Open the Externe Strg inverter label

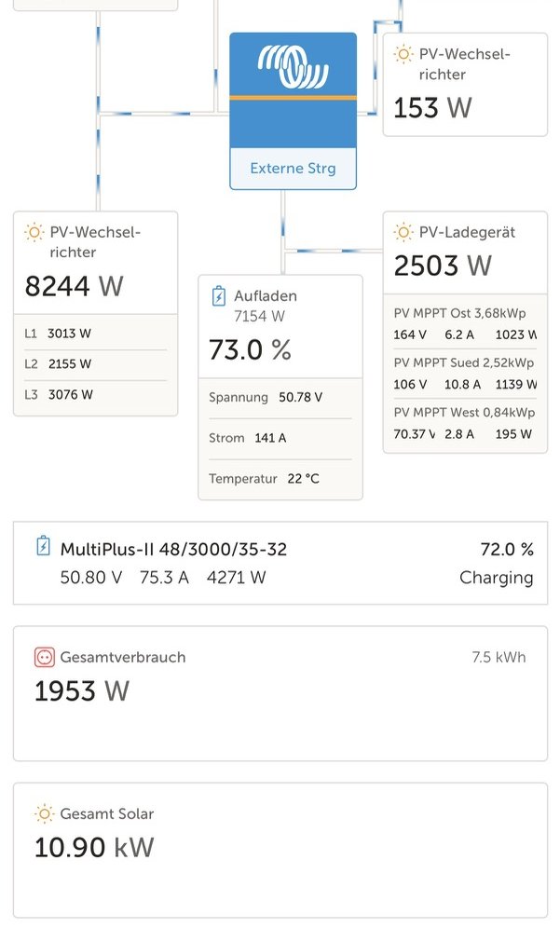pyautogui.click(x=293, y=168)
